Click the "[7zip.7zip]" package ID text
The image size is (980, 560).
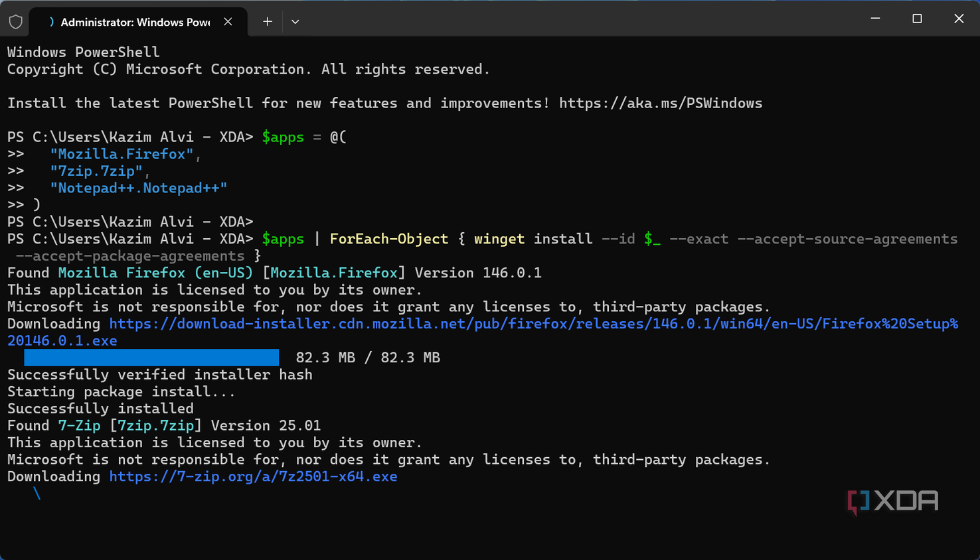[155, 425]
